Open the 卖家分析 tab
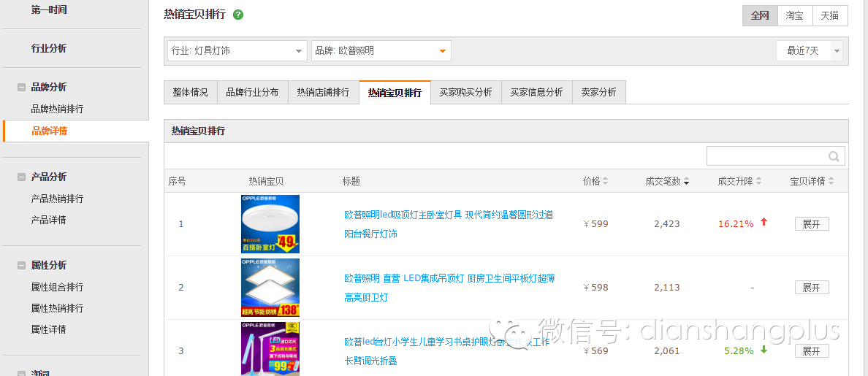Screen dimensions: 868x376 coord(599,92)
